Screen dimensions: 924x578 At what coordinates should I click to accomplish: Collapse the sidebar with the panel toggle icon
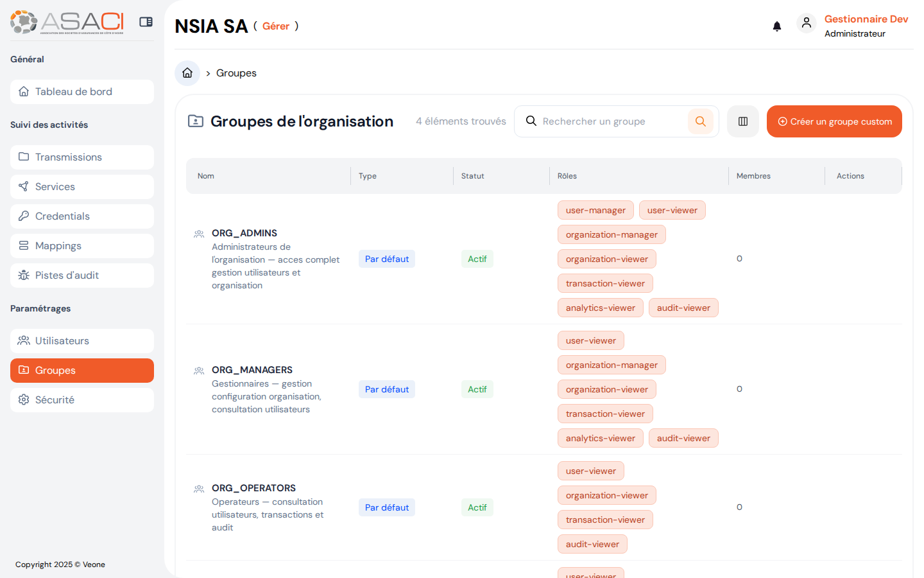click(146, 22)
